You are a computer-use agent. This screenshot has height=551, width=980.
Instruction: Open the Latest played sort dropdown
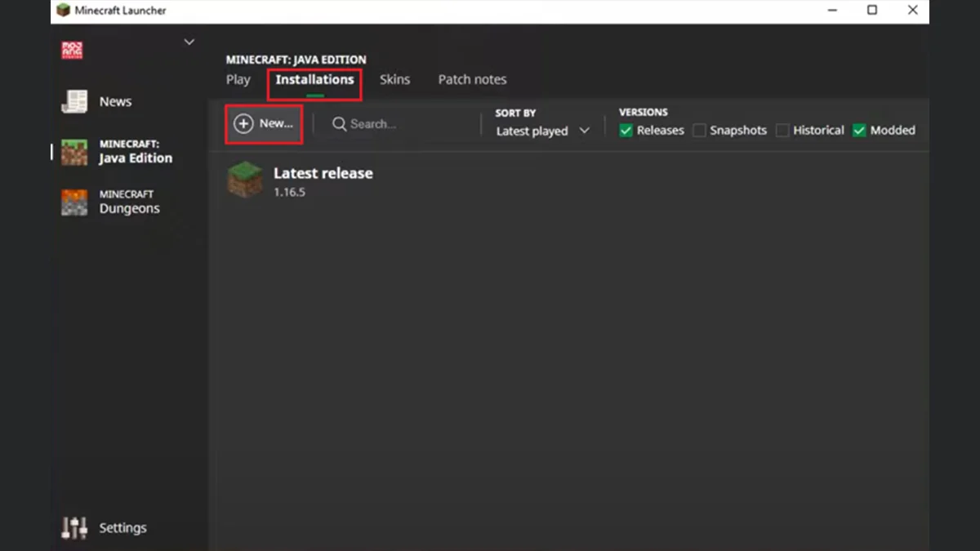541,131
